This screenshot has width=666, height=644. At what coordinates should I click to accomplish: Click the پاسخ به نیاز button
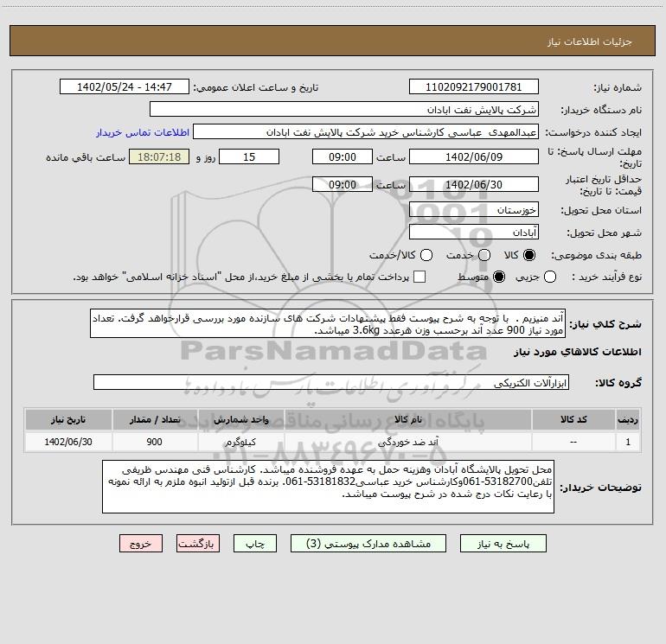[x=503, y=544]
